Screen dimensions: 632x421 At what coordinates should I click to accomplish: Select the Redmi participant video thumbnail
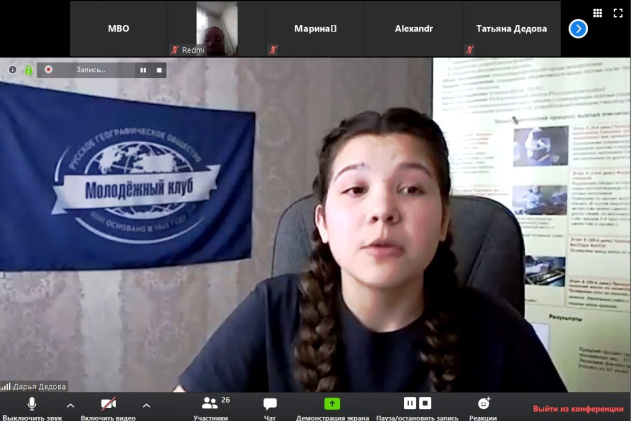coord(216,29)
